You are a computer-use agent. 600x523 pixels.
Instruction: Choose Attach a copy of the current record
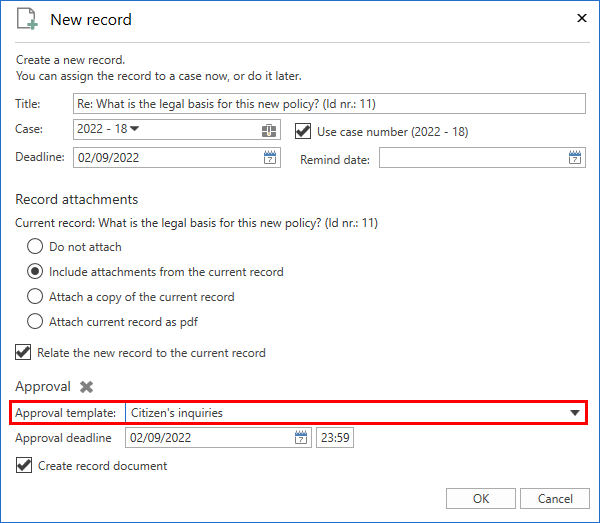pyautogui.click(x=35, y=296)
